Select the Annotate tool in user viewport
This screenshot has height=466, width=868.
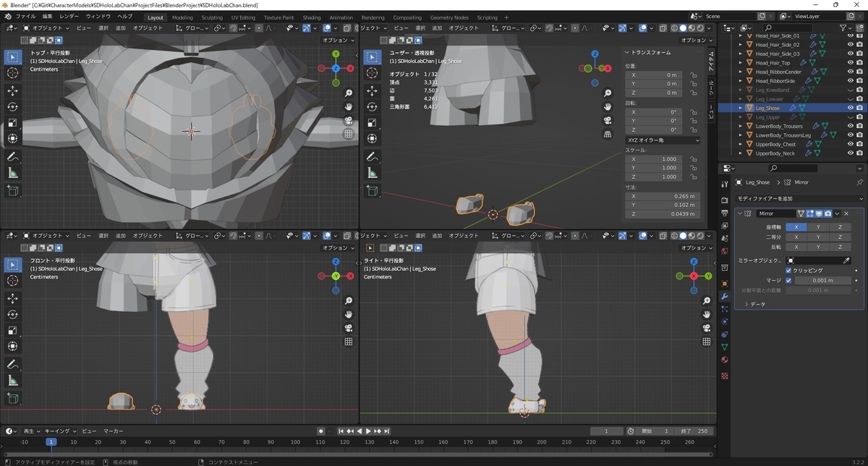point(373,157)
